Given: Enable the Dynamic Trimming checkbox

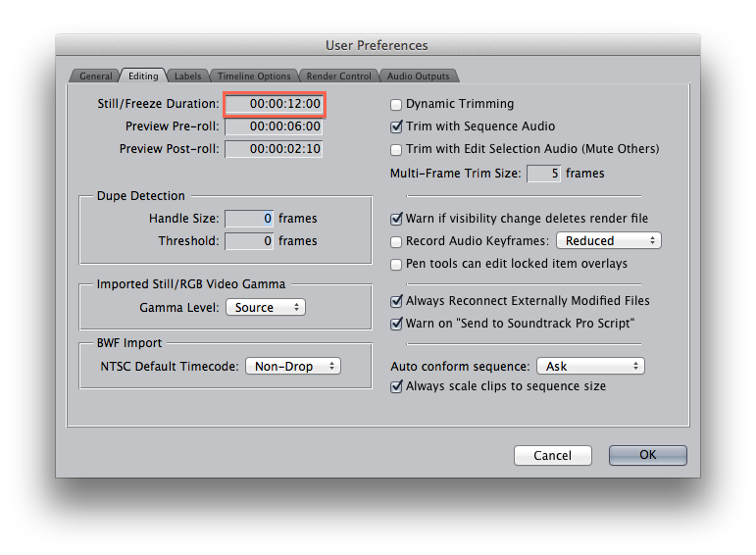Looking at the screenshot, I should [x=396, y=104].
